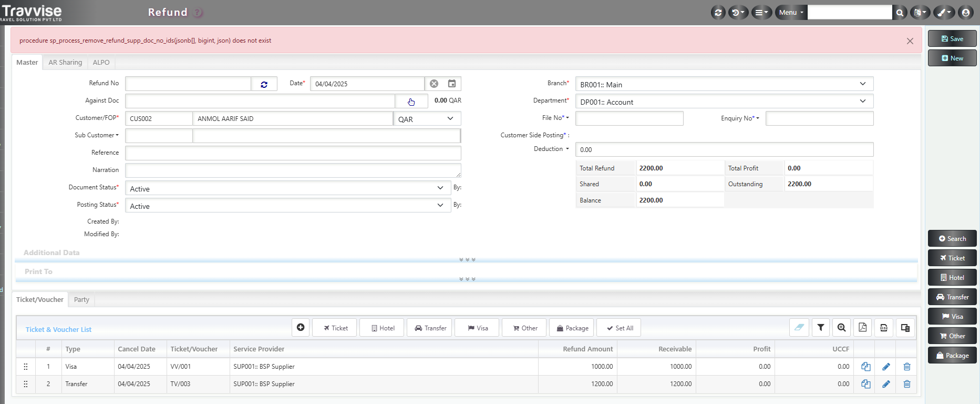Click the Ticket button in right sidebar
The image size is (980, 404).
click(952, 258)
